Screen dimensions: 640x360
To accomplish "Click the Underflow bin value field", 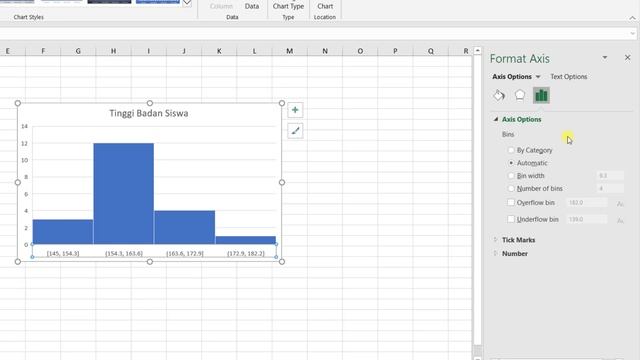I will pyautogui.click(x=587, y=219).
